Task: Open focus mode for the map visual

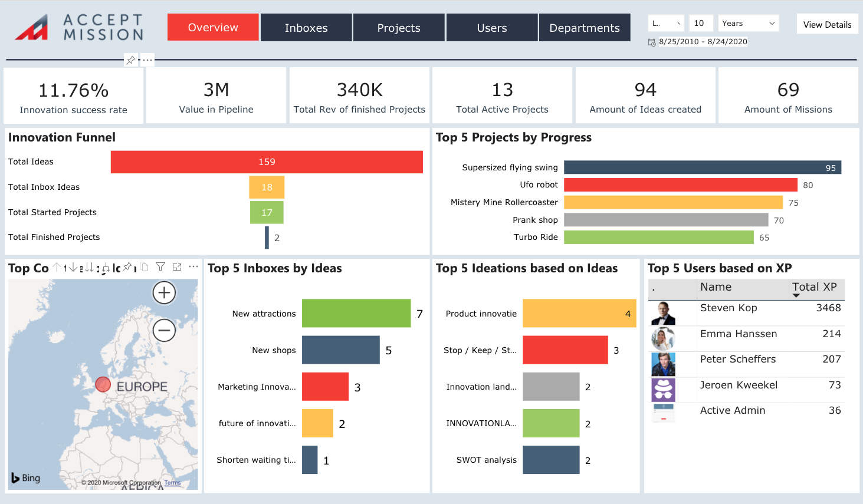Action: tap(177, 267)
